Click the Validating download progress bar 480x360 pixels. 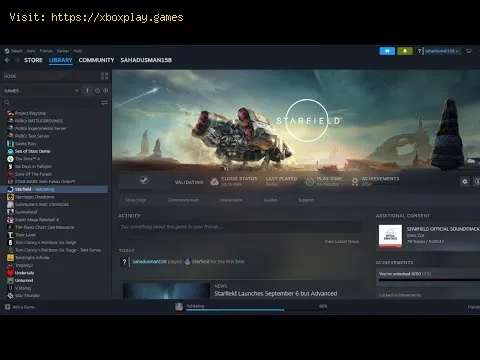click(256, 310)
